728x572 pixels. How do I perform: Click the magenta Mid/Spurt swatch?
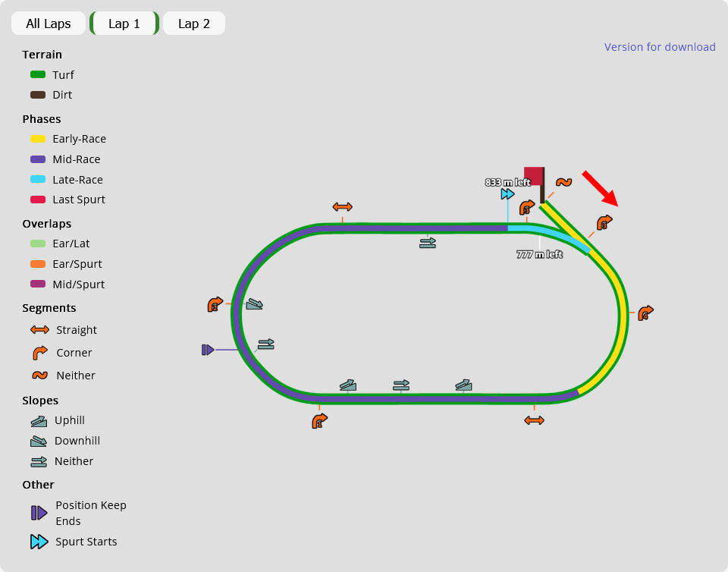38,284
